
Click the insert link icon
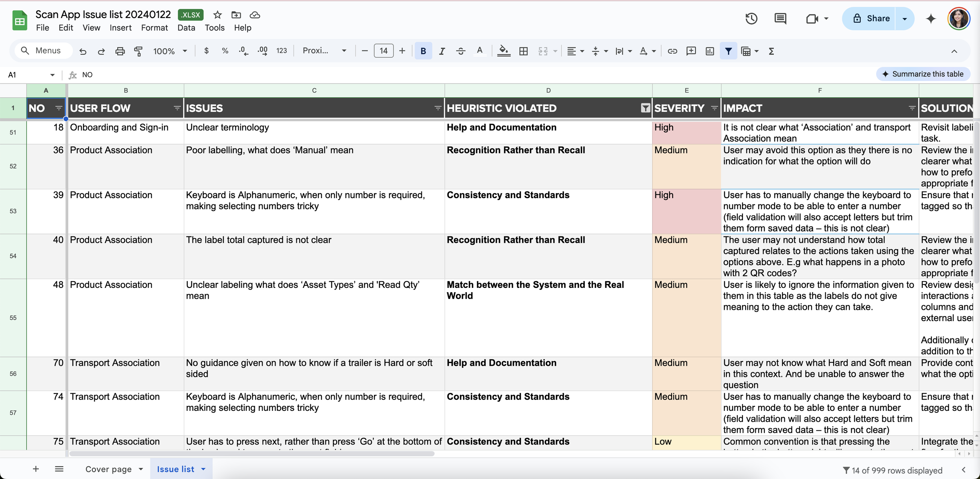(x=672, y=51)
